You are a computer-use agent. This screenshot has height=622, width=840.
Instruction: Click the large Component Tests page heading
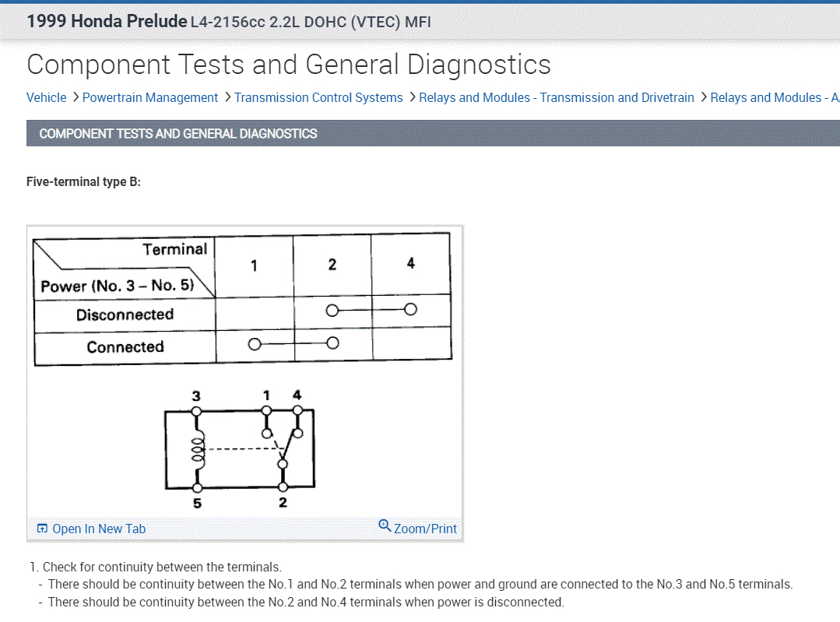(x=289, y=64)
